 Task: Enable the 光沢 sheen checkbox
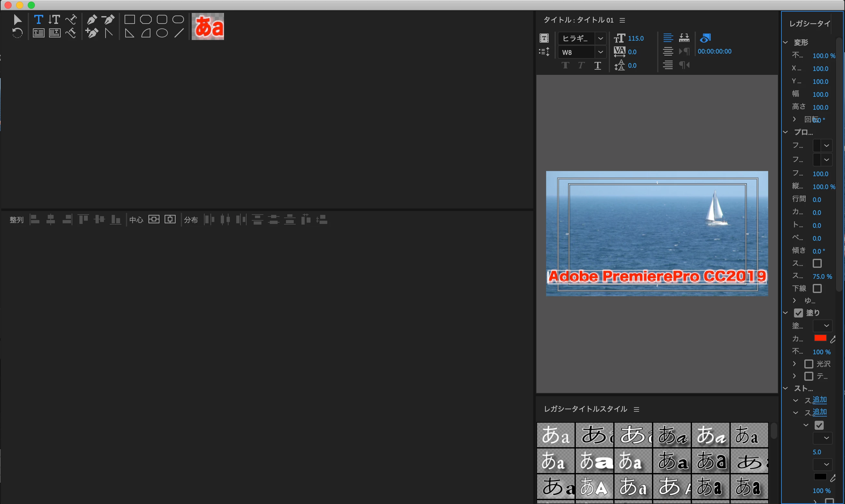pyautogui.click(x=809, y=364)
